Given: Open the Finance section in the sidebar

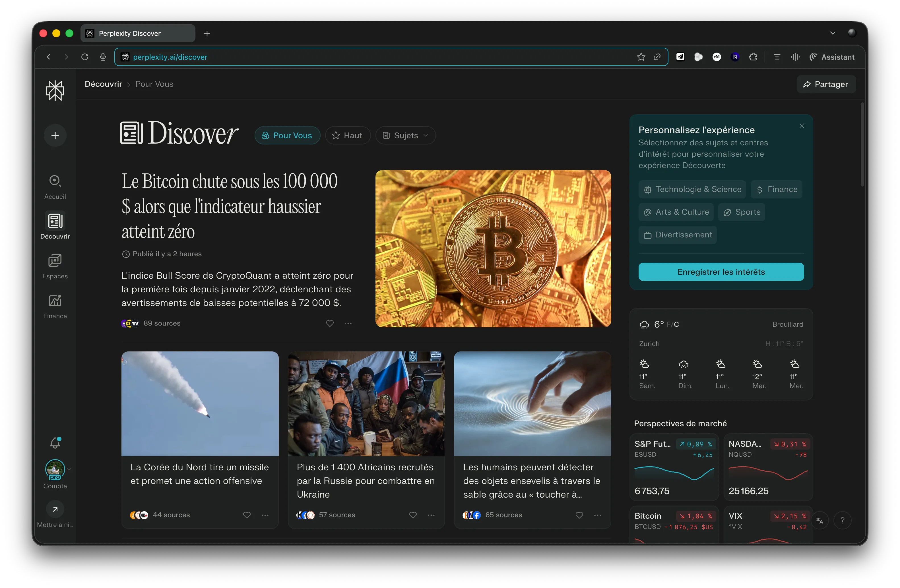Looking at the screenshot, I should (55, 306).
